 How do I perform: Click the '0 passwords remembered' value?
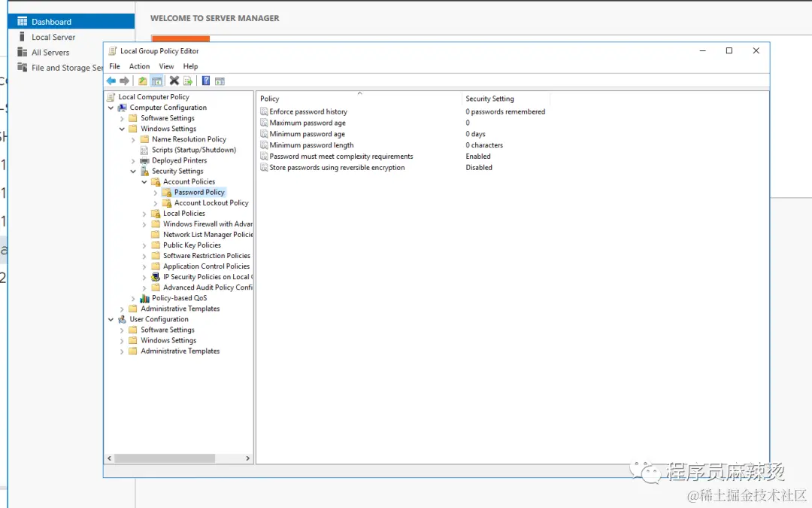[x=505, y=111]
